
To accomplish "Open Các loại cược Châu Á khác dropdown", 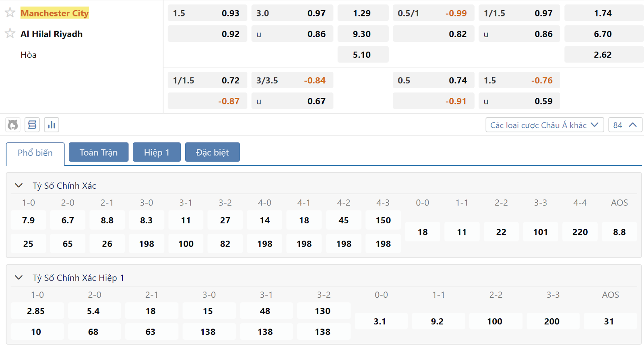I will pyautogui.click(x=545, y=125).
